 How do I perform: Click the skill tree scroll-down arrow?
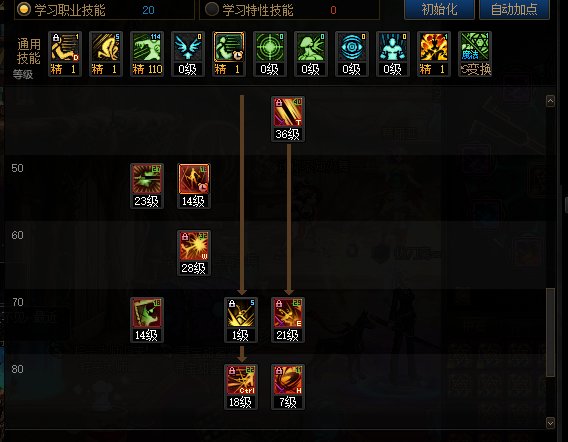coord(550,423)
